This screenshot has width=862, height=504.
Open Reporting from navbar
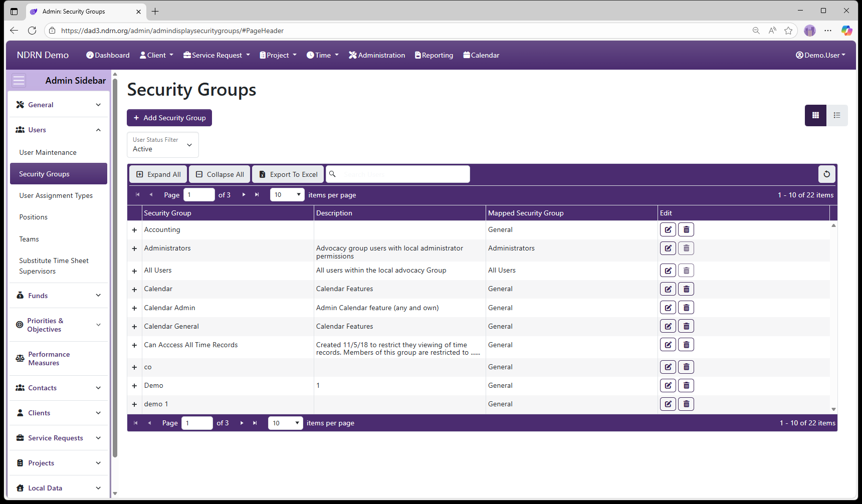434,55
